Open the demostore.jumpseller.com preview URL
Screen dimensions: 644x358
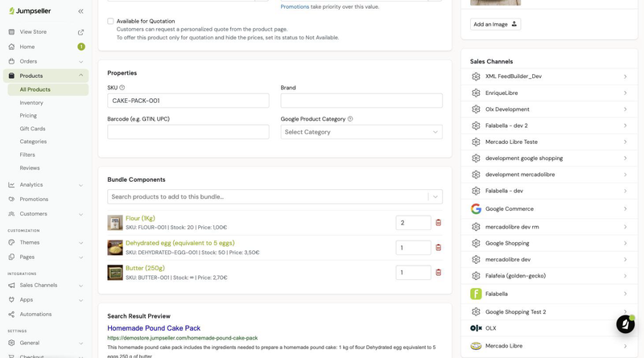point(183,338)
